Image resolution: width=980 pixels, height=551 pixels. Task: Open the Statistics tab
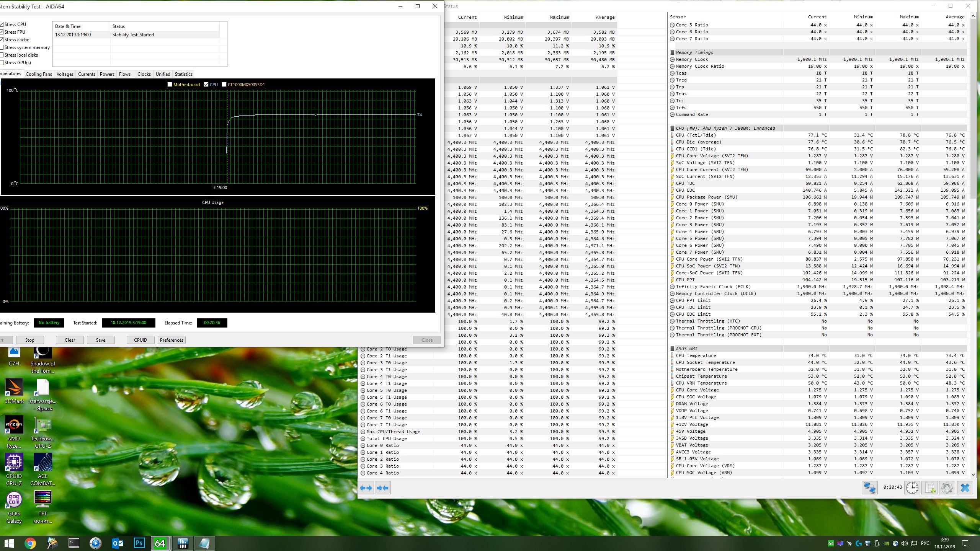pos(183,74)
